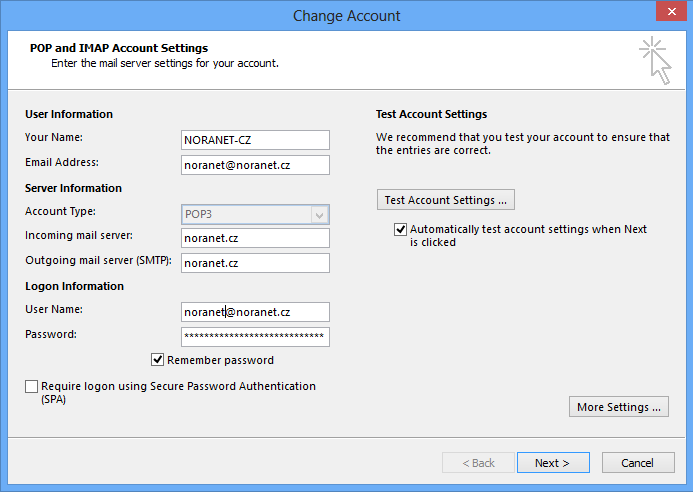
Task: Cancel the account changes
Action: (637, 463)
